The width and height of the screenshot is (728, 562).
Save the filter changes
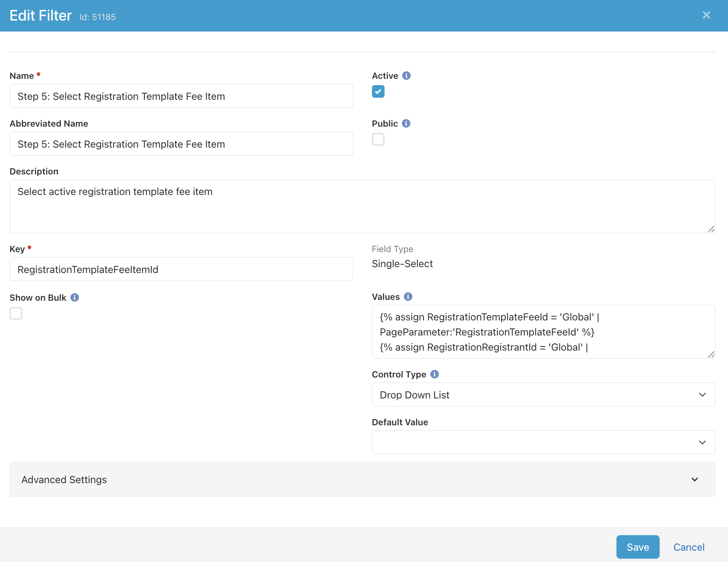pos(637,547)
